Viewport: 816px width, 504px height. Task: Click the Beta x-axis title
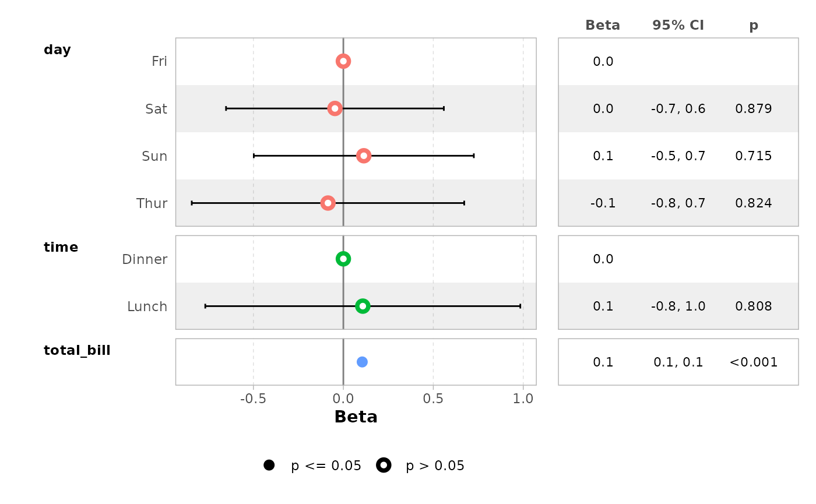(x=356, y=417)
